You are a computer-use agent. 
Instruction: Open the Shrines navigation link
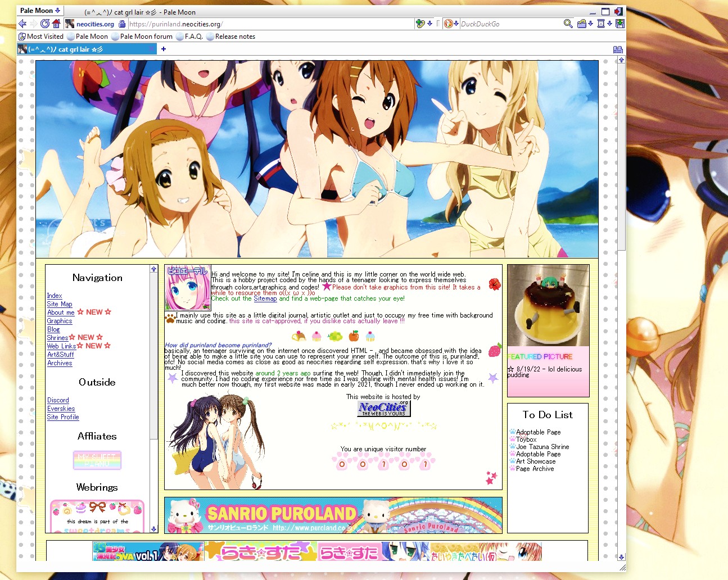(x=57, y=338)
